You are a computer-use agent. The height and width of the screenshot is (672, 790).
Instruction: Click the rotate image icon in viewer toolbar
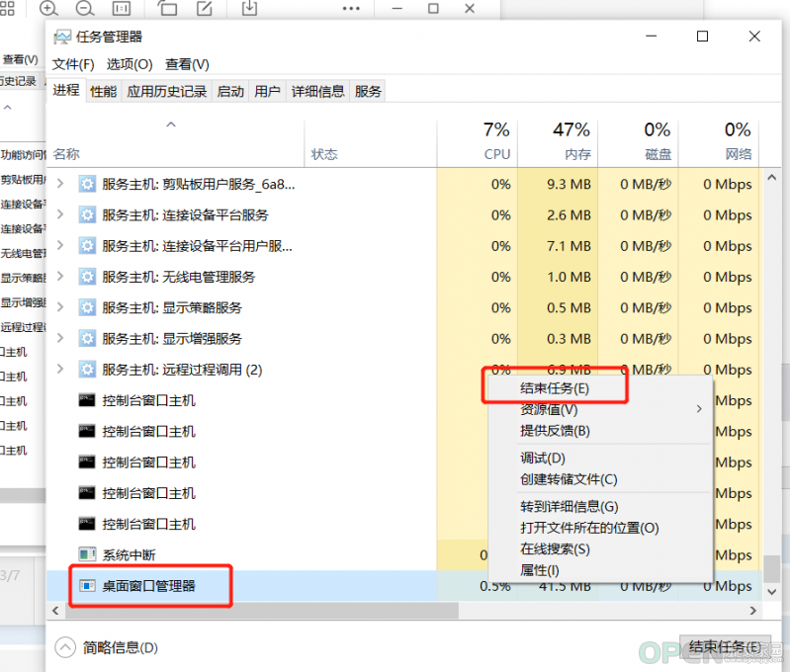coord(167,8)
